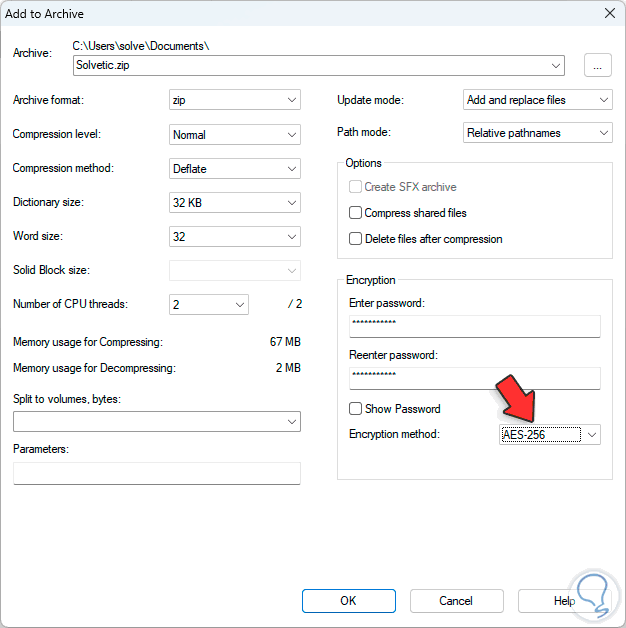Expand the Path mode dropdown
This screenshot has height=628, width=626.
(538, 133)
